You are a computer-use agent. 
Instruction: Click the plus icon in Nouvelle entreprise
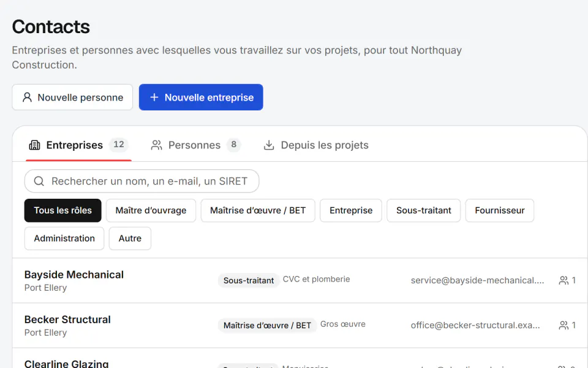coord(154,98)
